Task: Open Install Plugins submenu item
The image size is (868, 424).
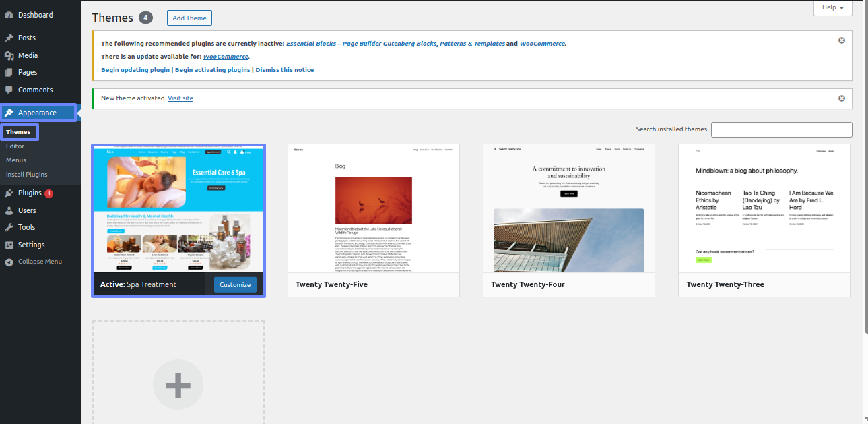Action: pos(27,174)
